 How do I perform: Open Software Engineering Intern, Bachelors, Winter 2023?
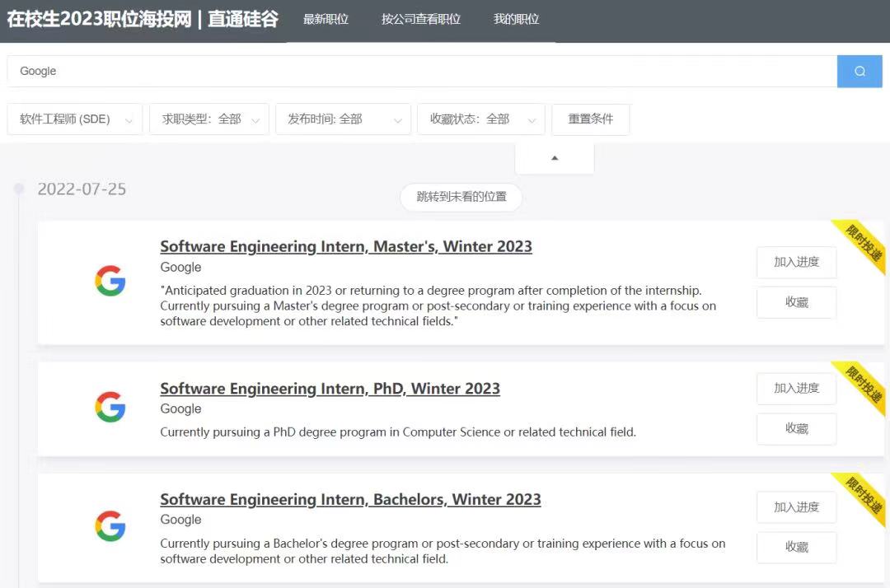[x=350, y=500]
